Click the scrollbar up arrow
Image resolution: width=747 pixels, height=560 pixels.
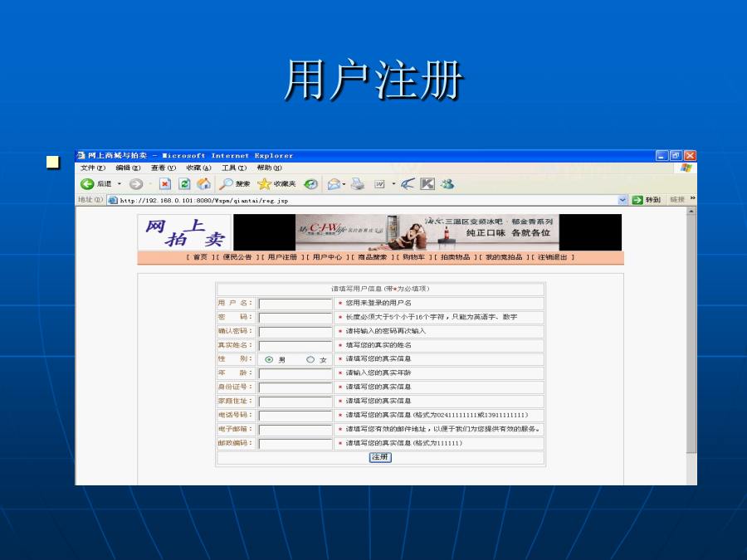pyautogui.click(x=691, y=211)
